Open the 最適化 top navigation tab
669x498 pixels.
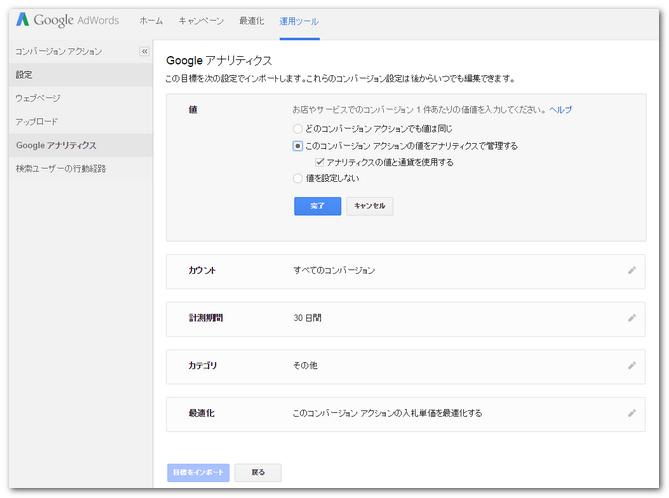[252, 21]
